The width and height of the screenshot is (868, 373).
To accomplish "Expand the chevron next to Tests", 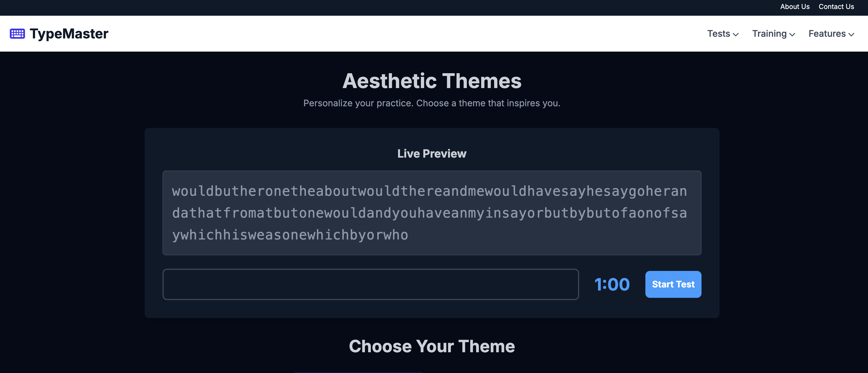I will point(736,35).
